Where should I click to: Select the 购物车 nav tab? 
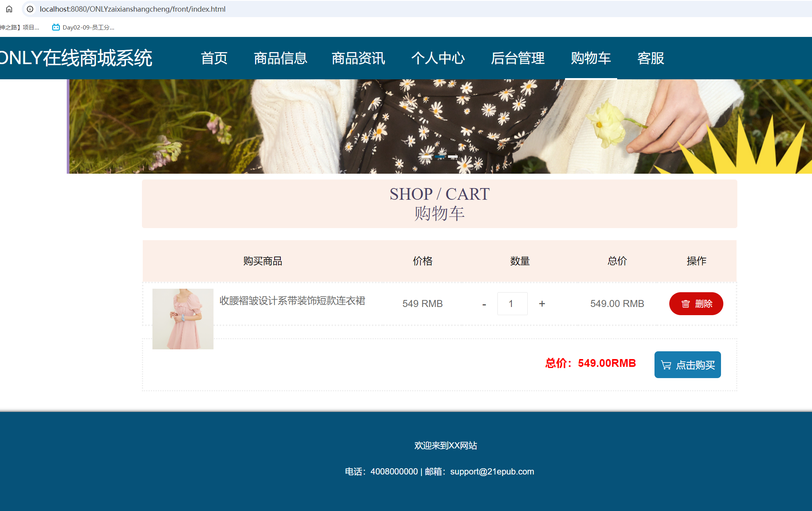pyautogui.click(x=591, y=58)
